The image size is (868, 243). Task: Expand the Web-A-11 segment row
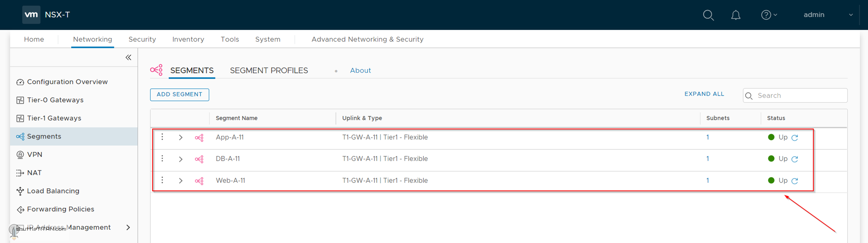click(181, 181)
